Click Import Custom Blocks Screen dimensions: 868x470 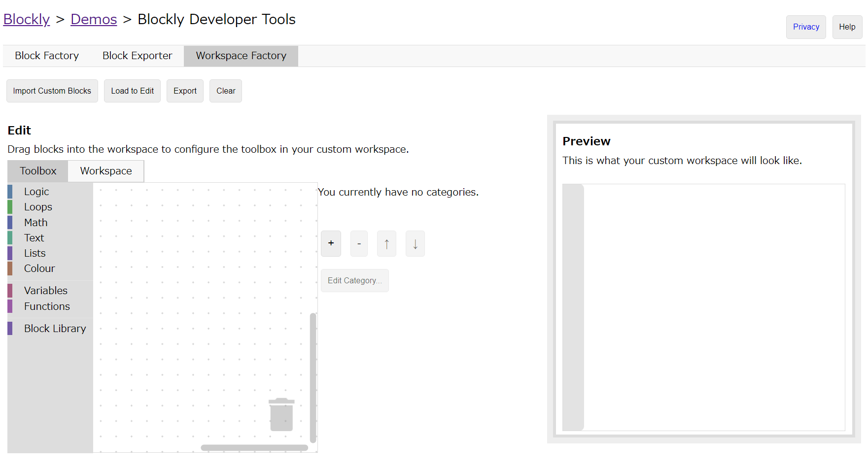point(52,91)
